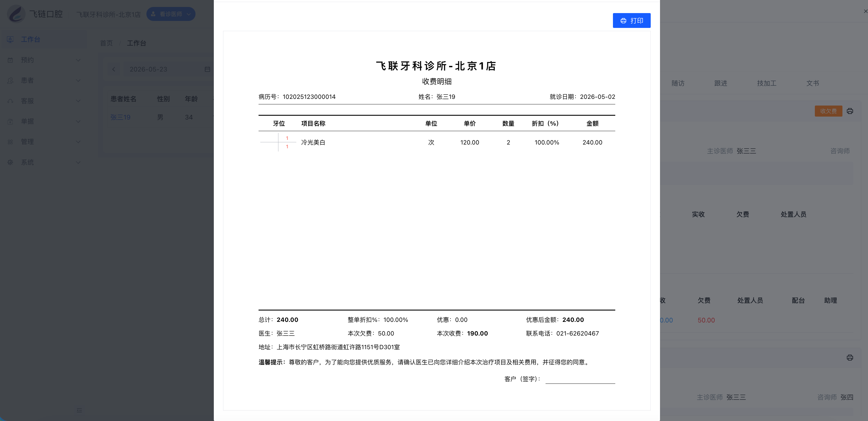Click phone number 021-62620467
This screenshot has height=421, width=868.
click(x=577, y=333)
